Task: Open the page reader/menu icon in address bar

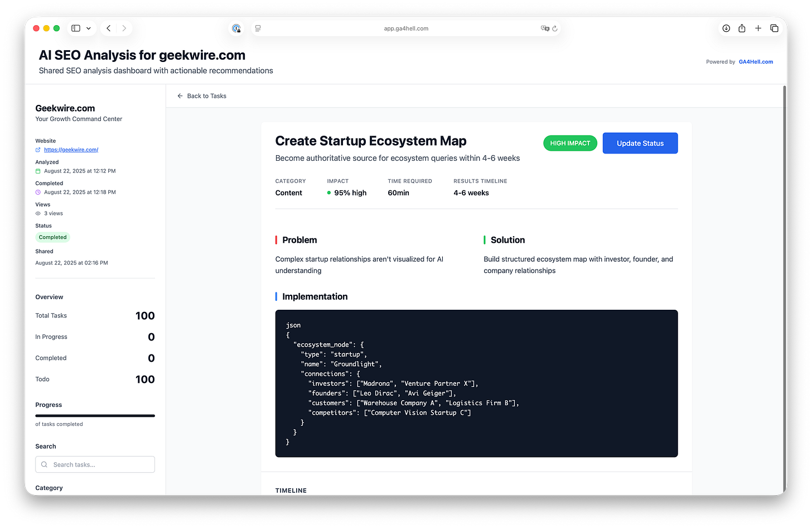Action: (x=258, y=28)
